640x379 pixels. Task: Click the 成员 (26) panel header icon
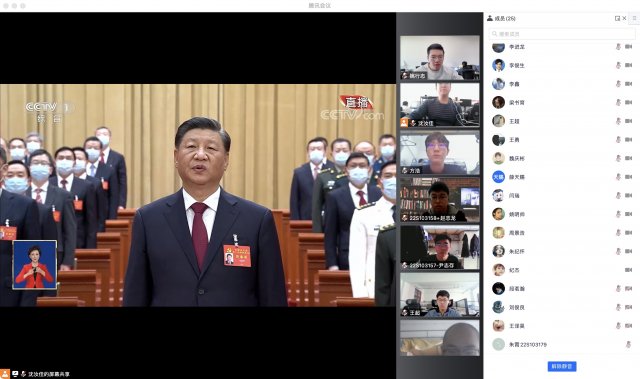pos(489,18)
